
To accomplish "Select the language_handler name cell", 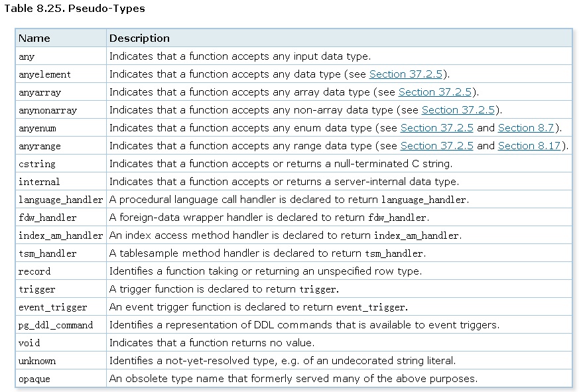I will click(61, 200).
